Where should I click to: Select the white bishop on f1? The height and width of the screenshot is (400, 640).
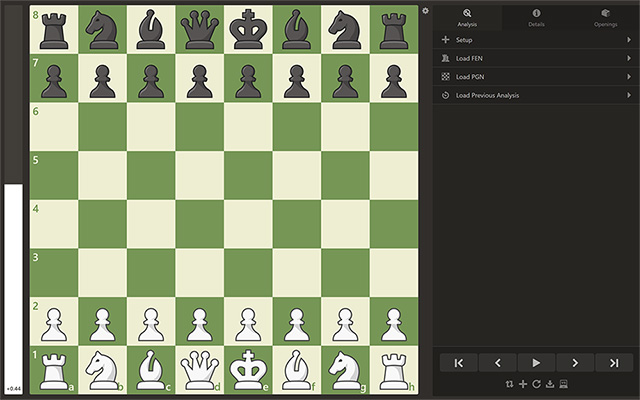point(297,370)
